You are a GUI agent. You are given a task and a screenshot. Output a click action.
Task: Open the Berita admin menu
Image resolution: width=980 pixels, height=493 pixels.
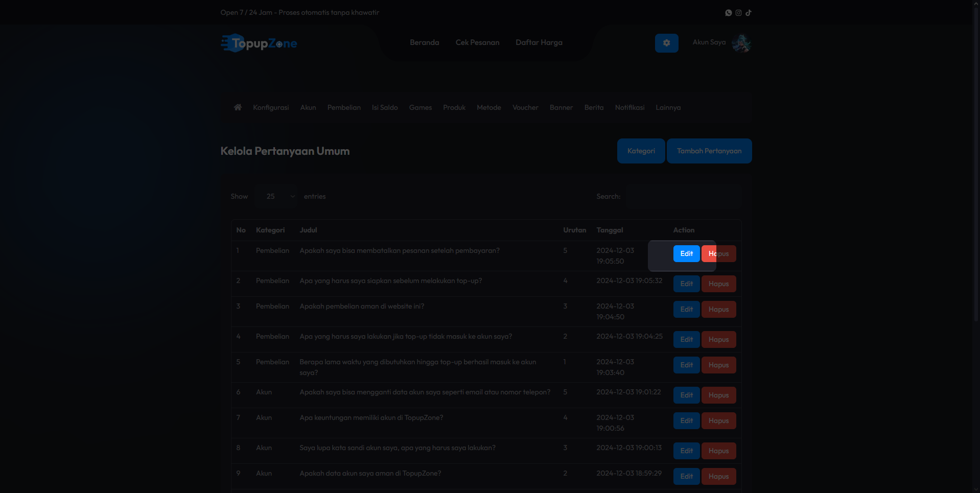pos(594,107)
